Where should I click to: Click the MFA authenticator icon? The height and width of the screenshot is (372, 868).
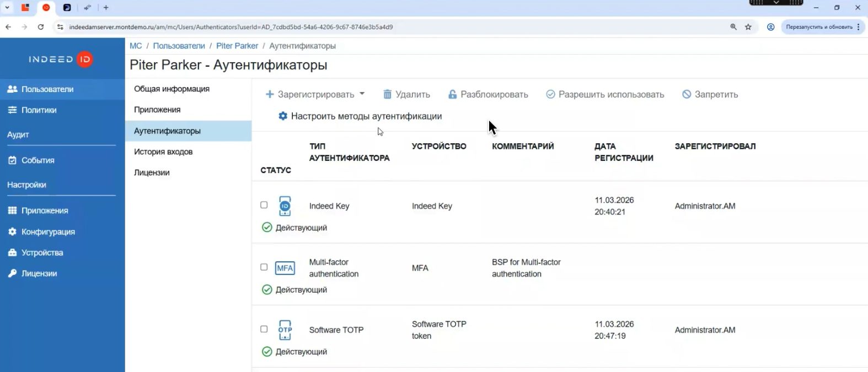click(285, 268)
